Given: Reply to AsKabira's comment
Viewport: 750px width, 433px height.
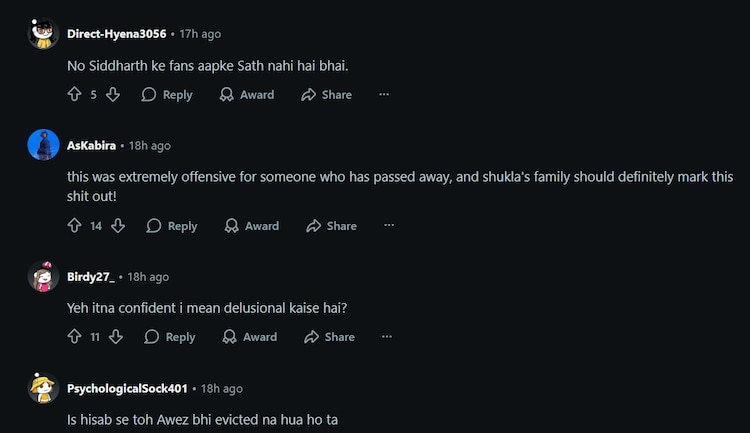Looking at the screenshot, I should [171, 226].
